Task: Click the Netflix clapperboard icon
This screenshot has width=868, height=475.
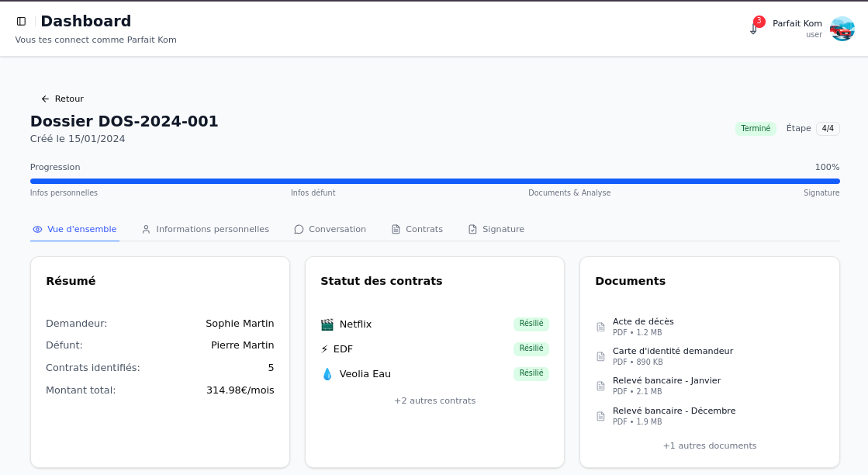Action: click(x=327, y=324)
